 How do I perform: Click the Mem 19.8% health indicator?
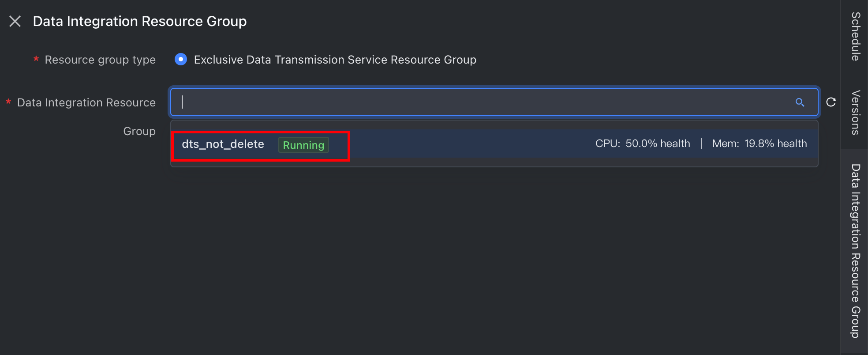tap(759, 144)
